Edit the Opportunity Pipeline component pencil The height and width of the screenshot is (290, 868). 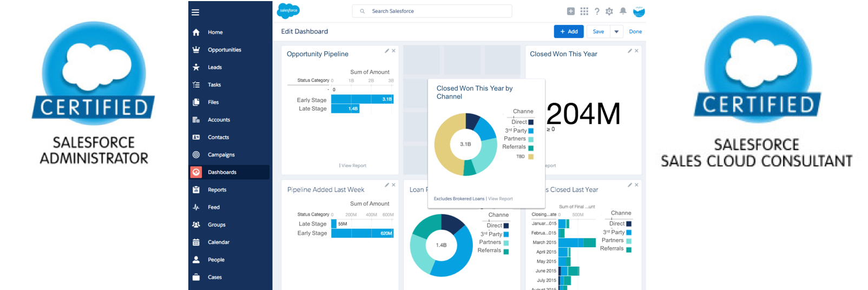[x=387, y=51]
